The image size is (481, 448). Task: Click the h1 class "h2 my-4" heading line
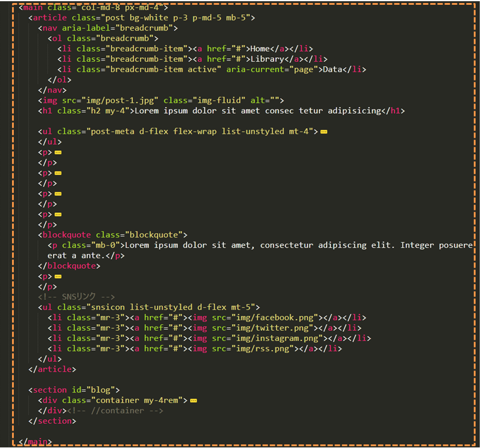click(221, 111)
